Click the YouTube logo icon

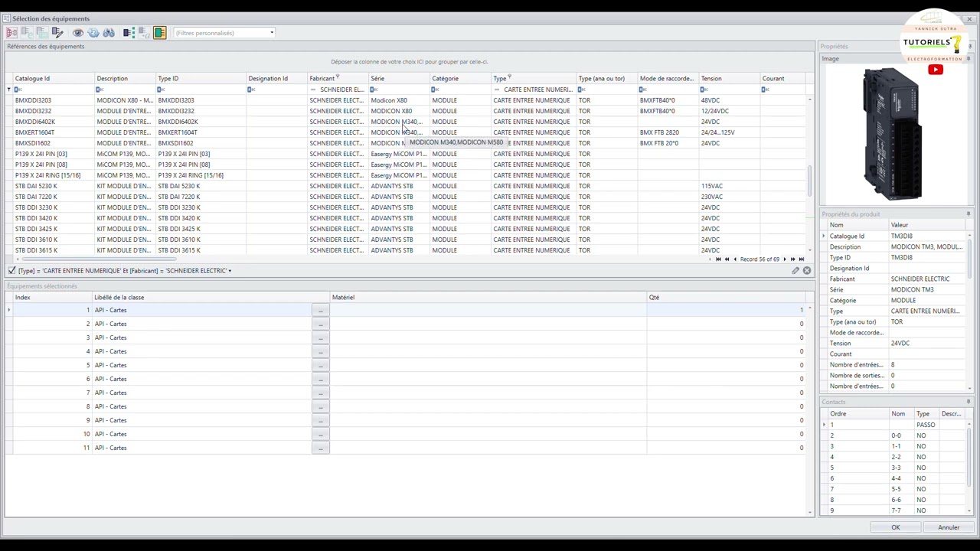pyautogui.click(x=935, y=70)
